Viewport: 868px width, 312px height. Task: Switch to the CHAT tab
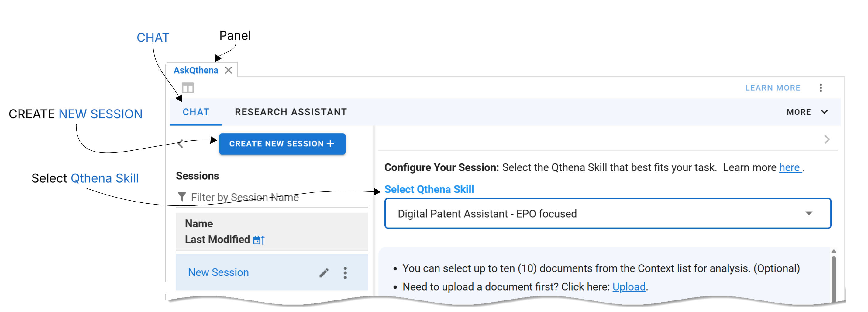(196, 112)
